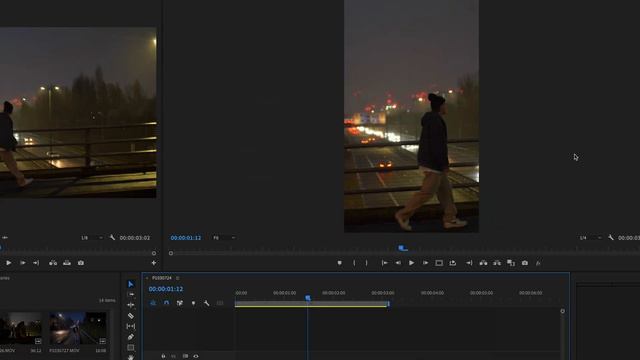Toggle nest-or-individual-clips insert mode in timeline

point(153,303)
